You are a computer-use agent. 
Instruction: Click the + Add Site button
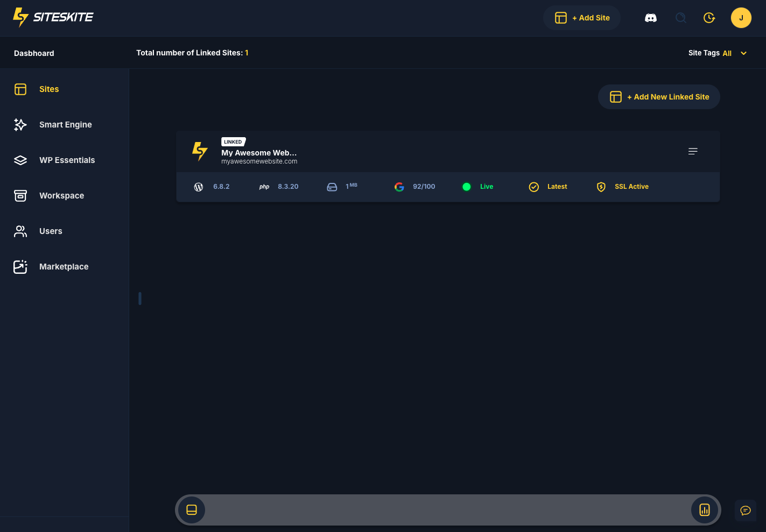[x=582, y=18]
